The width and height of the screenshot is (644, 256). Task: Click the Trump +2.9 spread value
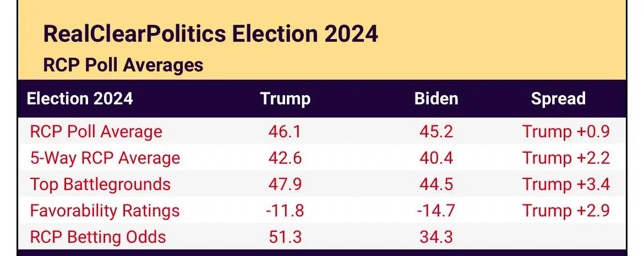pyautogui.click(x=566, y=211)
